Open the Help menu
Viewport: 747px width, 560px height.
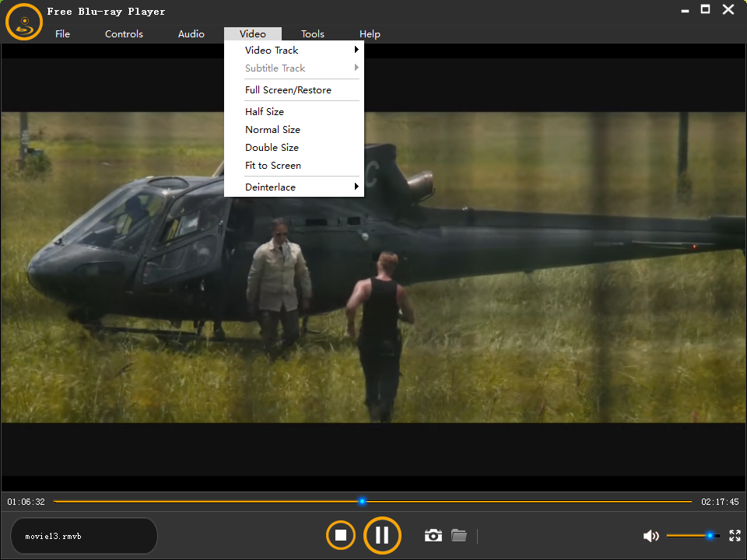[x=370, y=33]
